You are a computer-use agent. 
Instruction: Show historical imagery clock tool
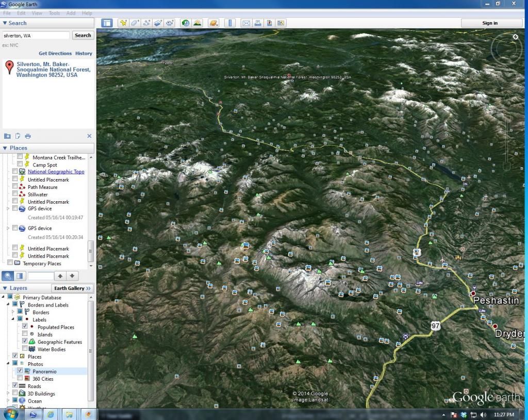click(186, 23)
